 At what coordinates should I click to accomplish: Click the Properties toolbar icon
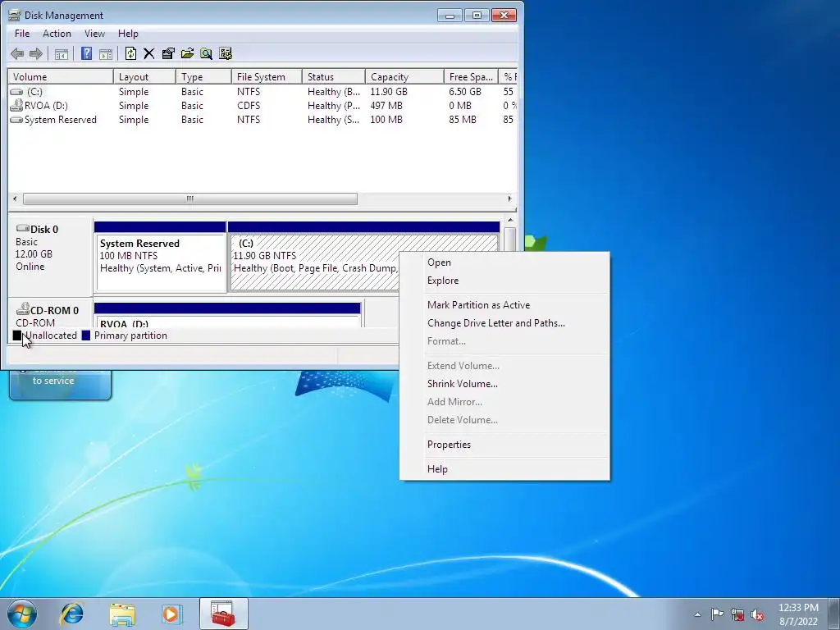click(168, 53)
